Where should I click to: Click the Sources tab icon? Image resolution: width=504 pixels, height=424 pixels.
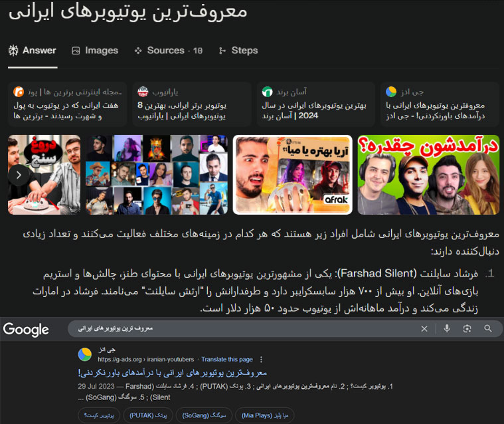point(138,51)
